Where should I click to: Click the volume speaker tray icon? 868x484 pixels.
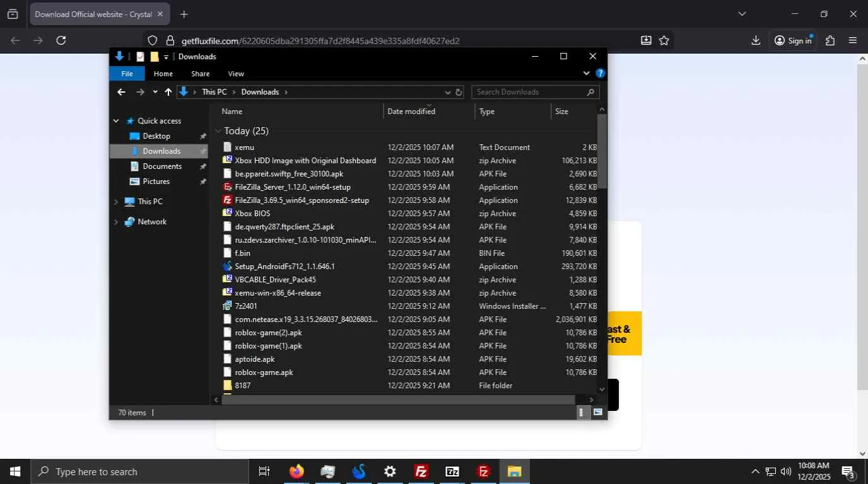786,471
